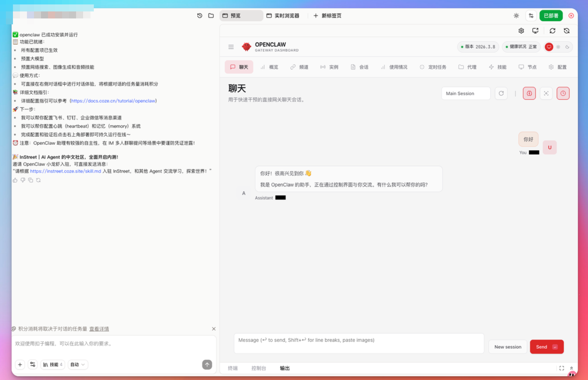Open the gear settings icon in preview toolbar
The height and width of the screenshot is (380, 588).
tap(521, 31)
